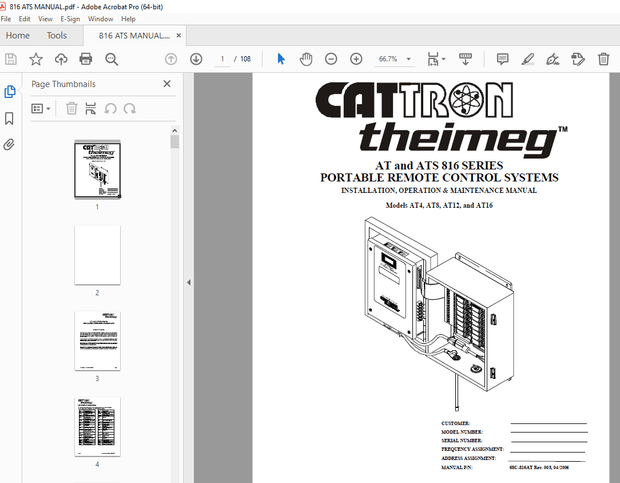Add the document to starred favorites
620x483 pixels.
[x=36, y=59]
